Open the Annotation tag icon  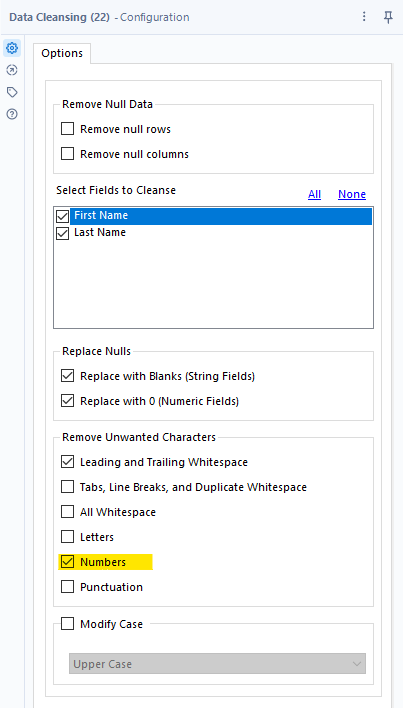click(12, 92)
